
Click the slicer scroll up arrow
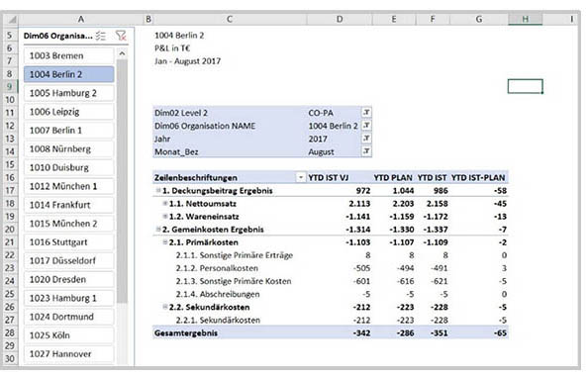tap(122, 54)
